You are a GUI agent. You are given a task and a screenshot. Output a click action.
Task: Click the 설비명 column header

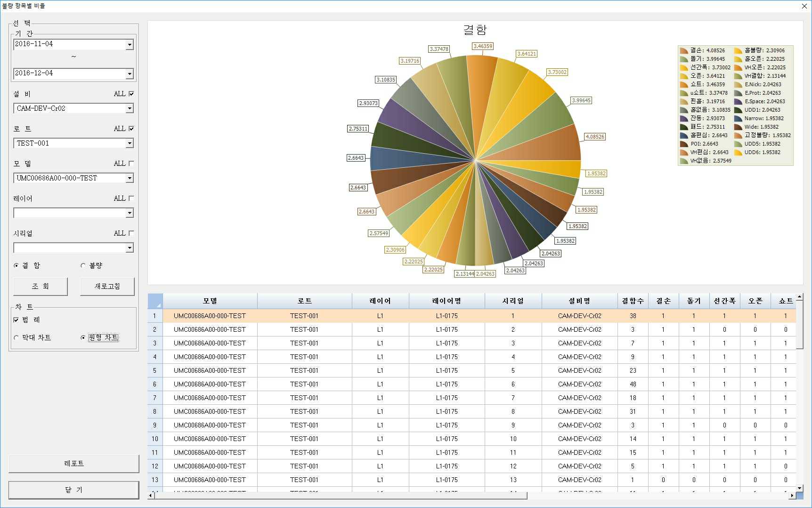[x=579, y=301]
